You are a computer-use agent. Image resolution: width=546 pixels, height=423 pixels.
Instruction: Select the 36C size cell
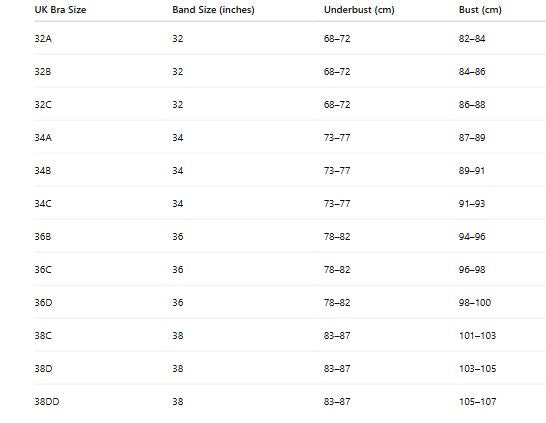[43, 270]
